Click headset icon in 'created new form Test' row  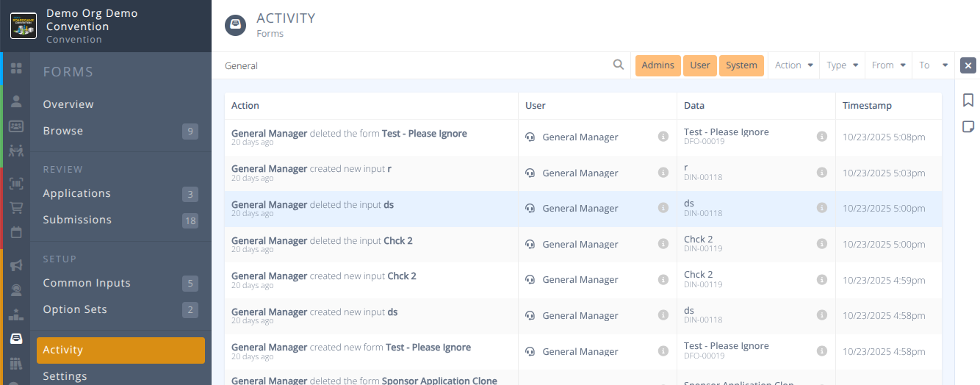tap(530, 351)
